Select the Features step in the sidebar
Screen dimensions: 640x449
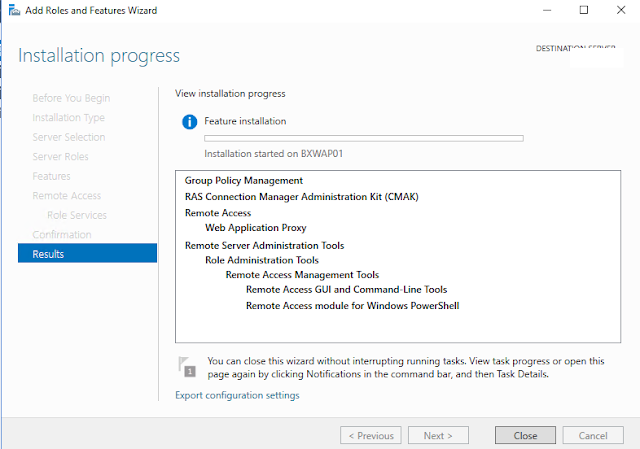(x=51, y=176)
